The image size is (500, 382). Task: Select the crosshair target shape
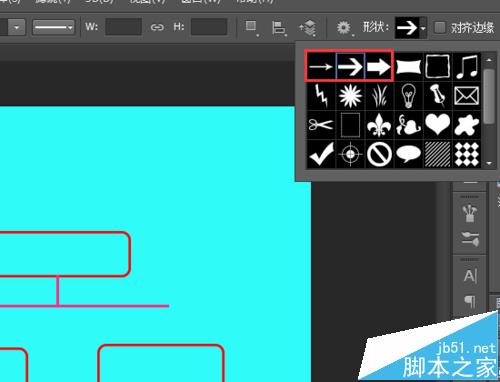point(350,154)
